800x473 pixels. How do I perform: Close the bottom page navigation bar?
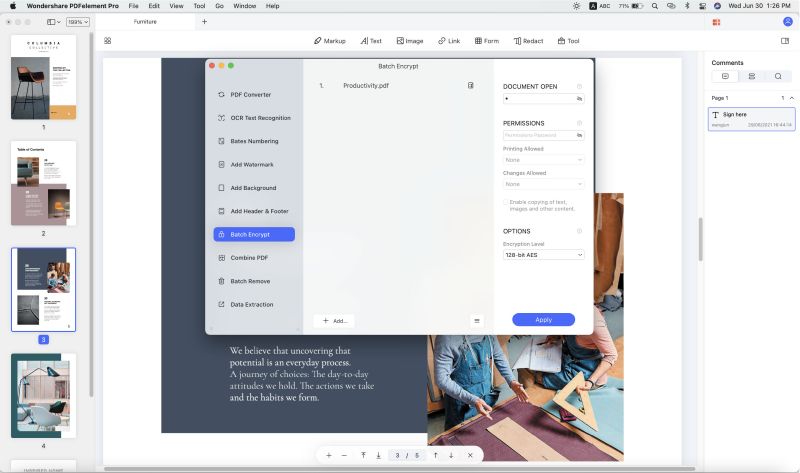coord(470,455)
